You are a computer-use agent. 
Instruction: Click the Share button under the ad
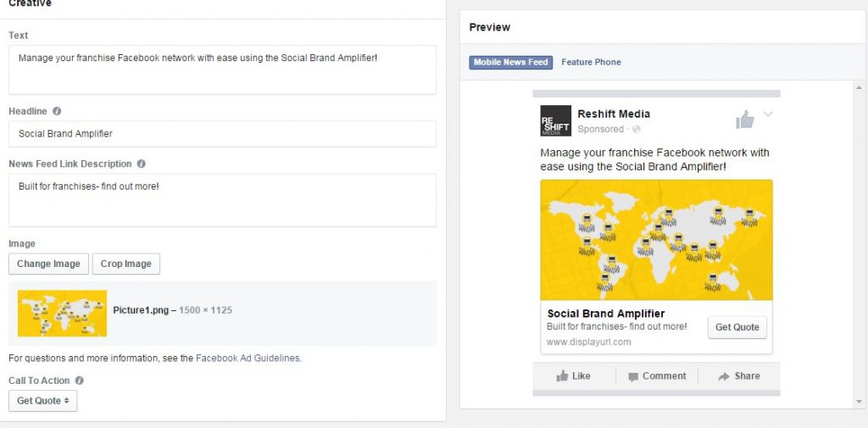tap(738, 376)
